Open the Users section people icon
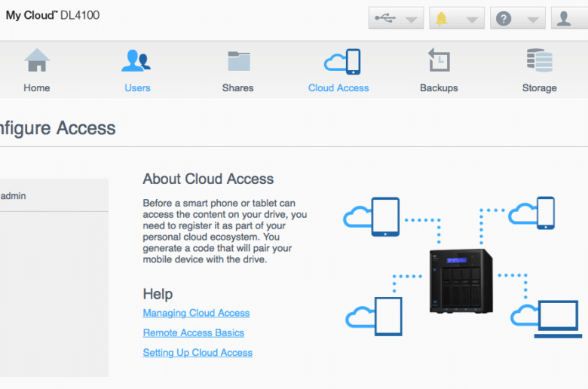This screenshot has width=588, height=389. tap(136, 60)
